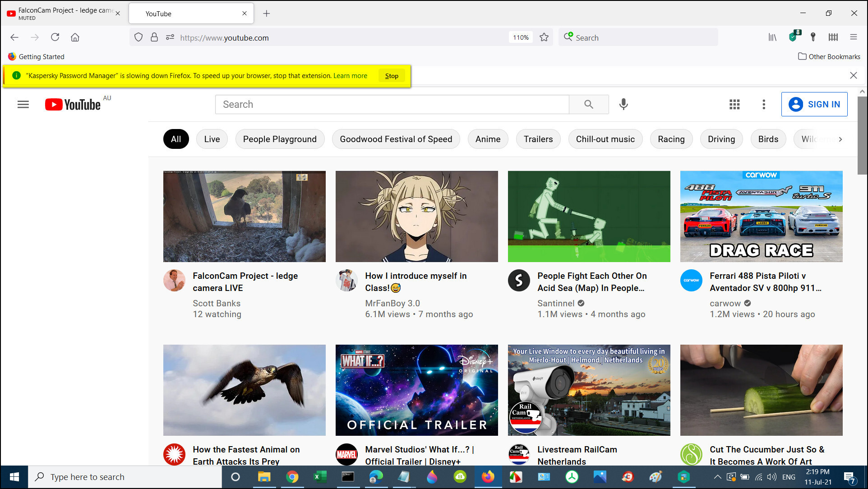Reload the current page
The width and height of the screenshot is (868, 489).
coord(55,37)
